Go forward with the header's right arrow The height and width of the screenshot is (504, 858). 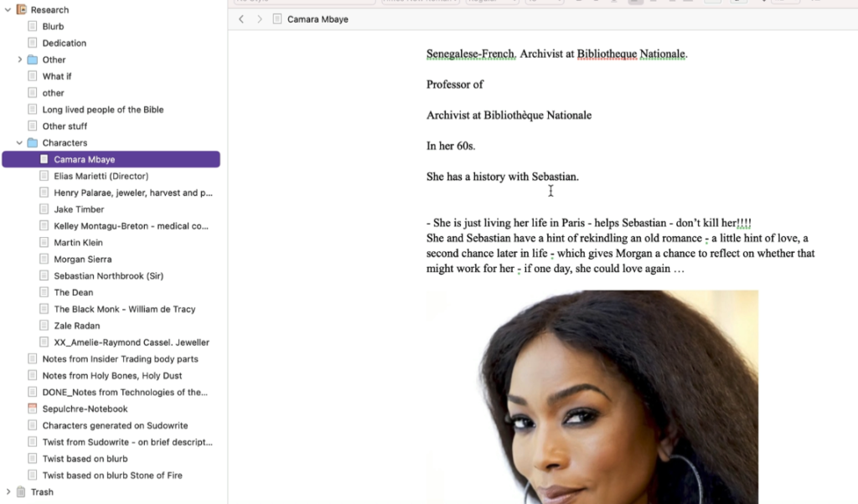(260, 19)
